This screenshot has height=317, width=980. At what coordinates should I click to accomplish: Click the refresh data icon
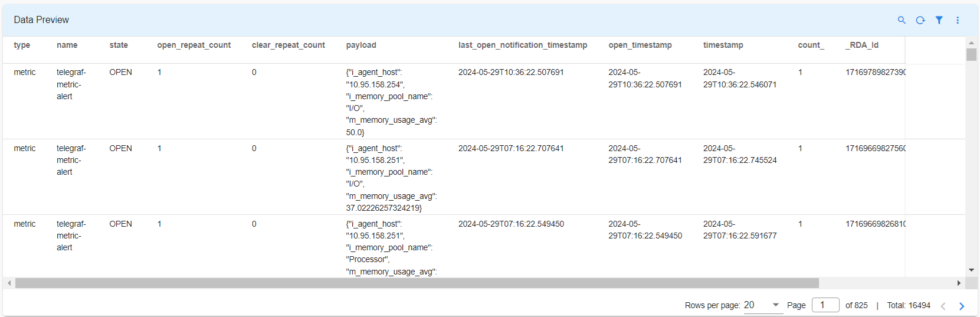920,20
